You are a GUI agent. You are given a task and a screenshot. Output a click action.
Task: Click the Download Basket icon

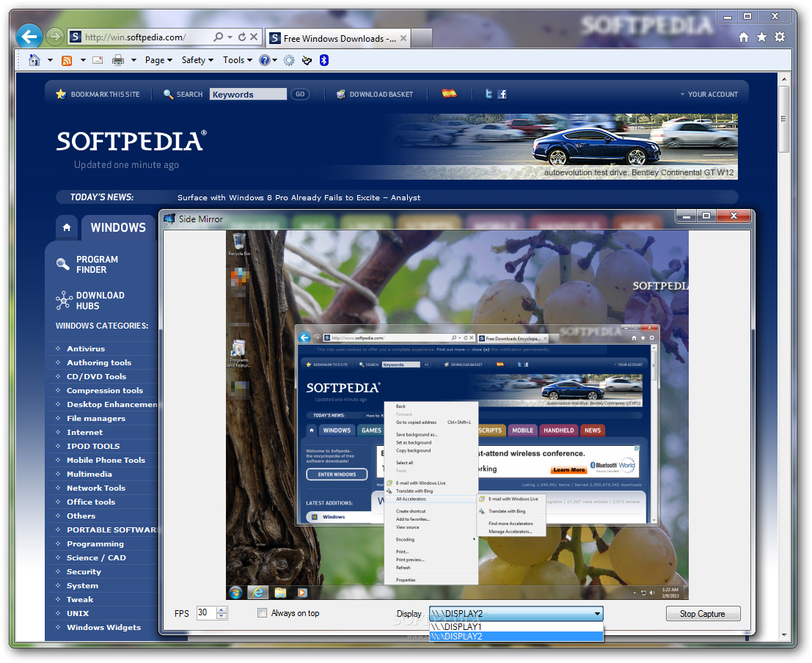pyautogui.click(x=341, y=94)
